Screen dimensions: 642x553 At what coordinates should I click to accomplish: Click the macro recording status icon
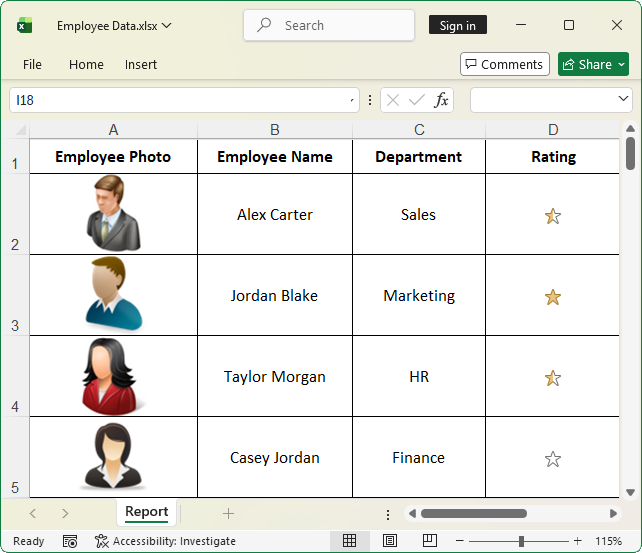coord(70,541)
